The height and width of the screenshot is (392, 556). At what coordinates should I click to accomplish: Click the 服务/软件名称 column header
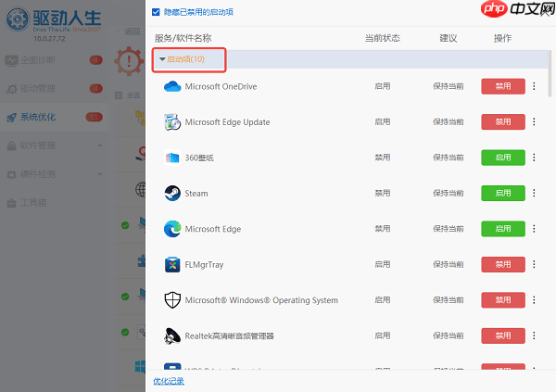183,38
